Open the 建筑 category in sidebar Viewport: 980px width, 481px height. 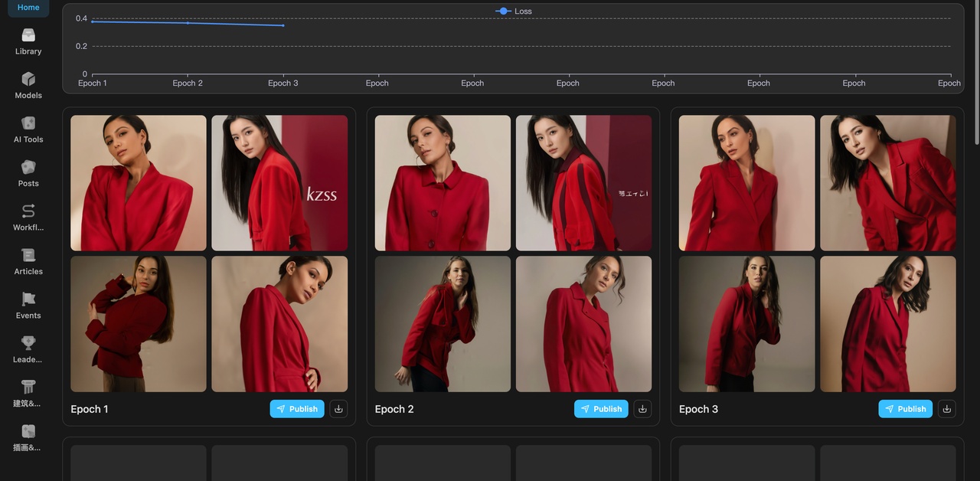pos(28,388)
